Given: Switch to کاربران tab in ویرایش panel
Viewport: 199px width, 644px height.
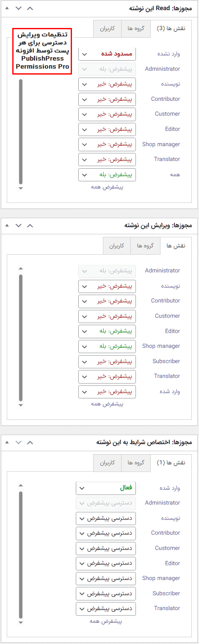Looking at the screenshot, I should [117, 246].
